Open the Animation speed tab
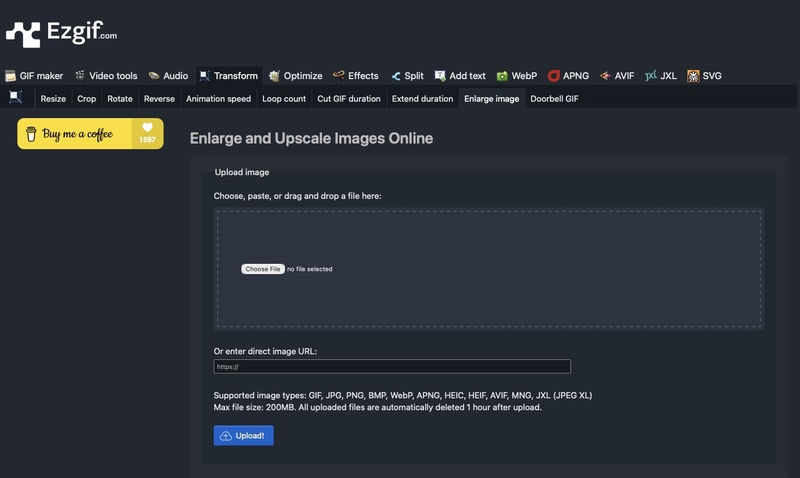 pos(218,99)
